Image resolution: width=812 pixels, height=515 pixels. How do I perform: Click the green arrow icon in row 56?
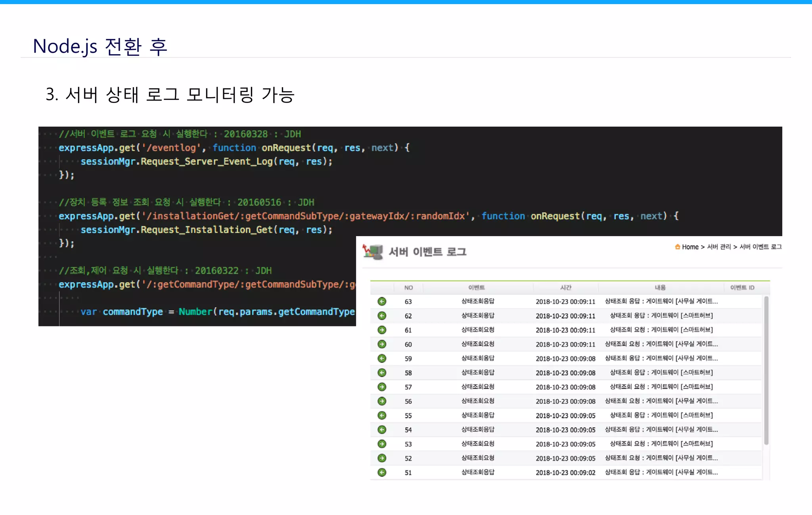tap(382, 401)
